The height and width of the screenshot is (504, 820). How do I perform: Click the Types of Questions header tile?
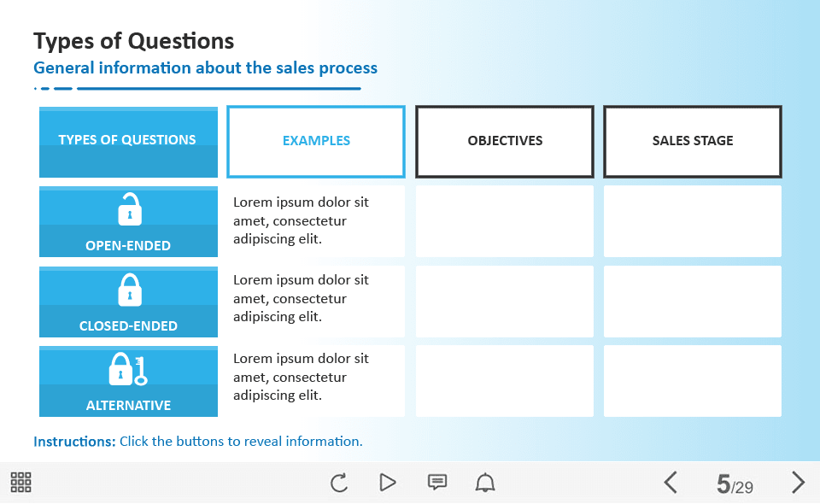click(x=128, y=141)
